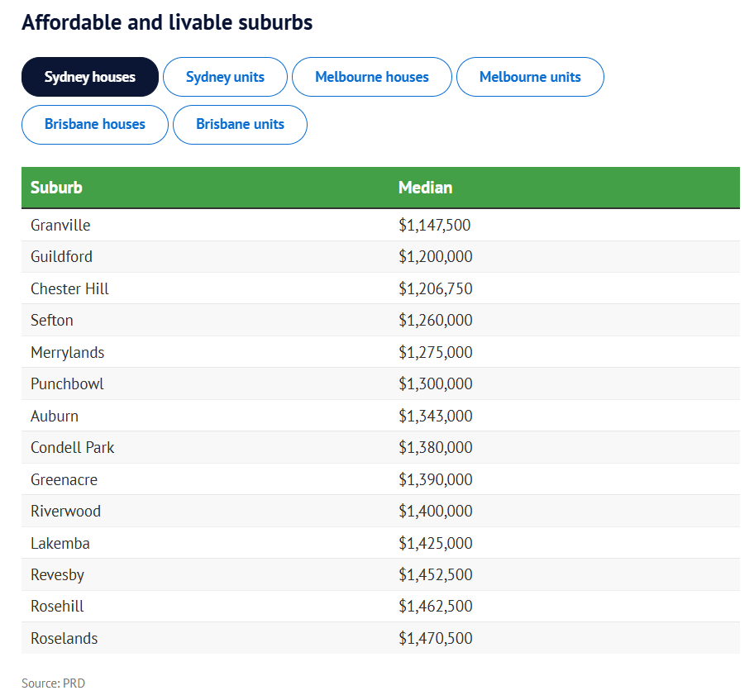Image resolution: width=754 pixels, height=700 pixels.
Task: Select the Greenacre suburb cell
Action: click(x=64, y=480)
